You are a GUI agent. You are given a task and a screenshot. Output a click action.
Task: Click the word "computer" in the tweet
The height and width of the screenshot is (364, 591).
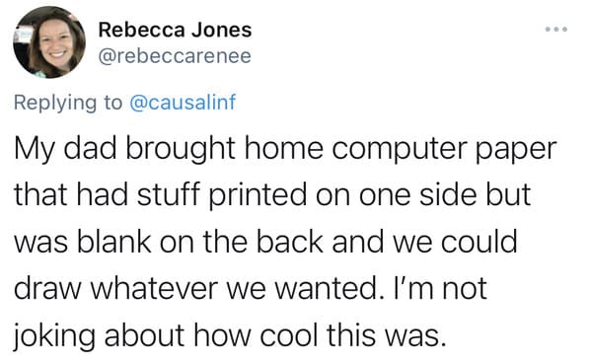coord(400,149)
